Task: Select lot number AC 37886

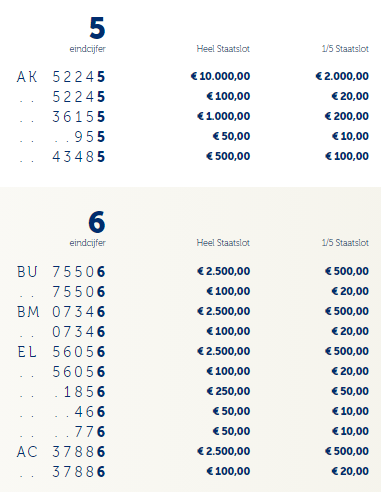Action: (61, 452)
